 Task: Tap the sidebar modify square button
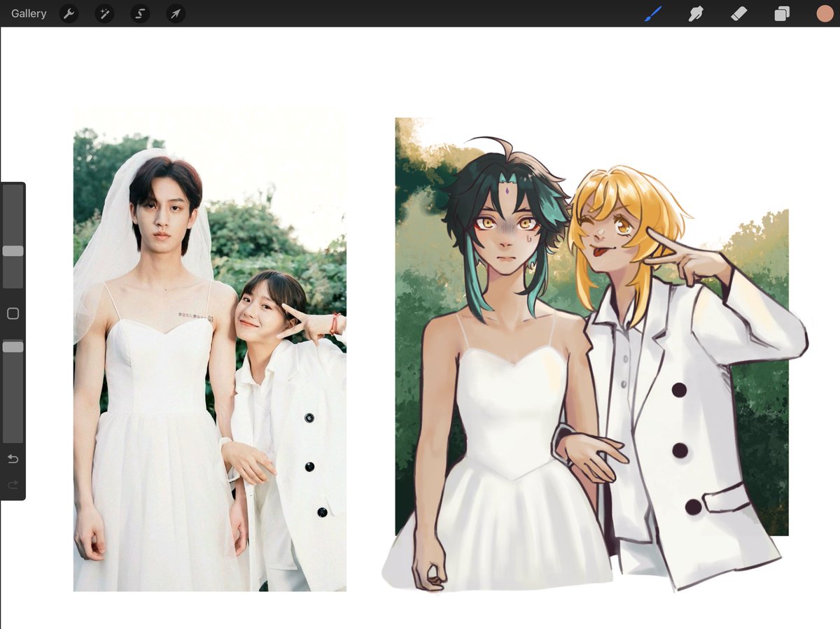pyautogui.click(x=13, y=313)
